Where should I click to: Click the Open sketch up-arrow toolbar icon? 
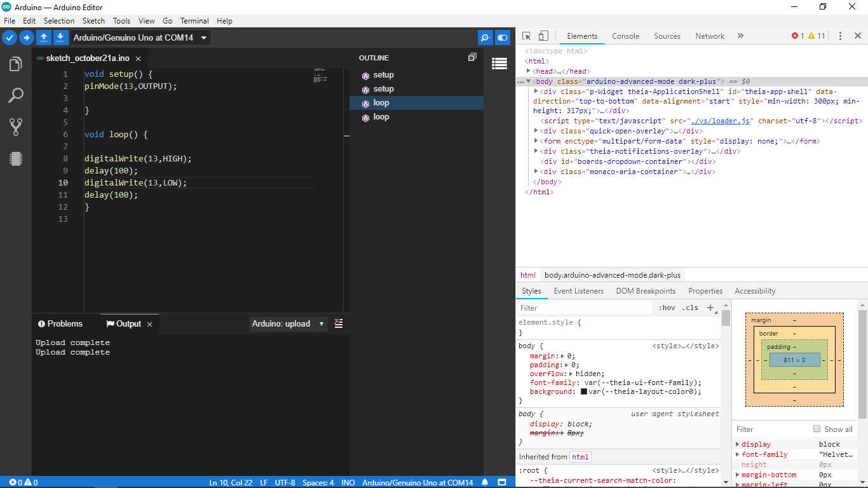point(44,37)
